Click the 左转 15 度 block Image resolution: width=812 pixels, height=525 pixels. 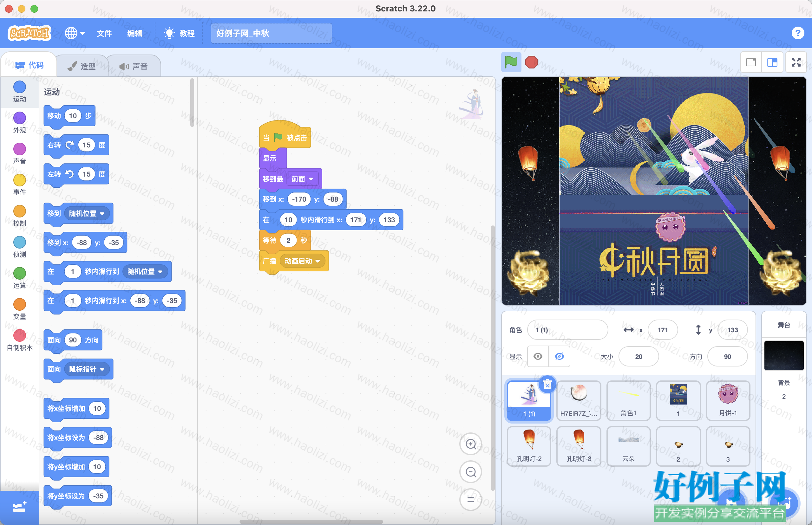pos(76,174)
